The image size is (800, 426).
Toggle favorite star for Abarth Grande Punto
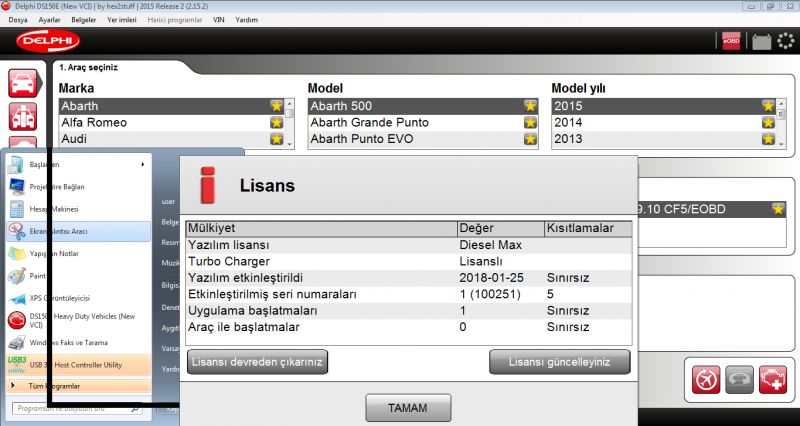coord(530,122)
